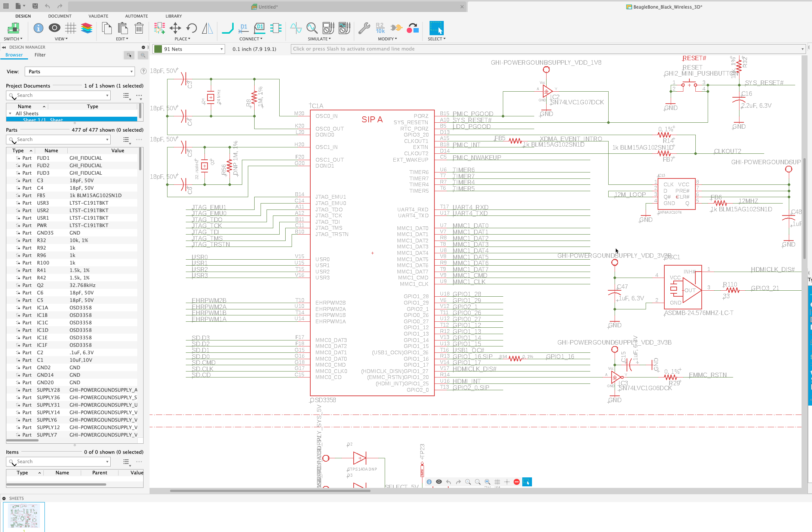The height and width of the screenshot is (532, 812).
Task: Select the Mirror tool
Action: coord(207,28)
